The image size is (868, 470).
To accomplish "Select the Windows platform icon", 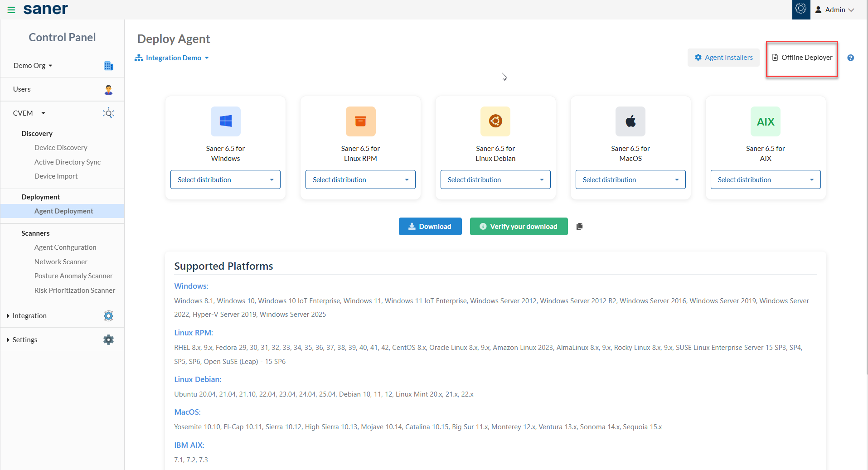I will click(x=226, y=121).
